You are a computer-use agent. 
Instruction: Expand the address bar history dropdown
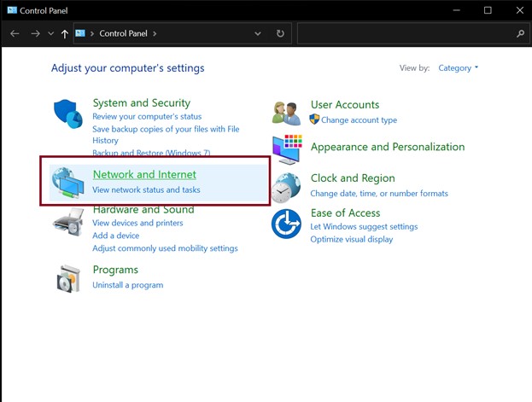[258, 33]
